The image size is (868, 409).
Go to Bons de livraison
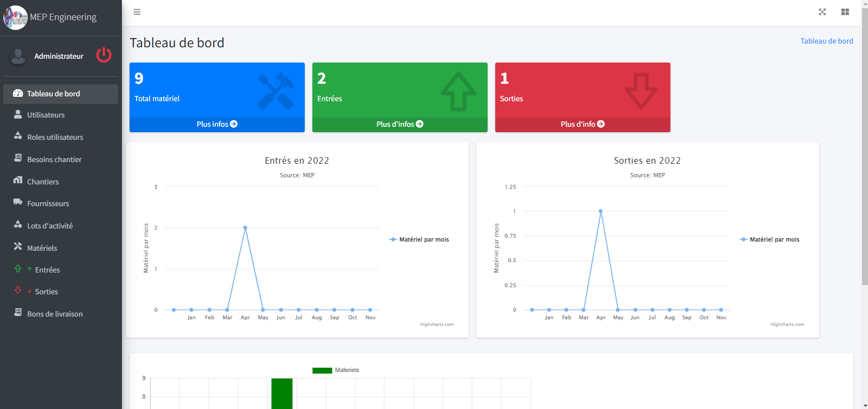55,314
